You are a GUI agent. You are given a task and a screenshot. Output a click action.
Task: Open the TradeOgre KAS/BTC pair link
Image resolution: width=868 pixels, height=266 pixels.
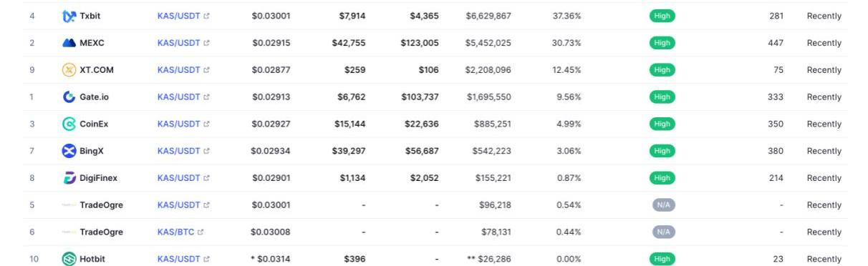175,232
